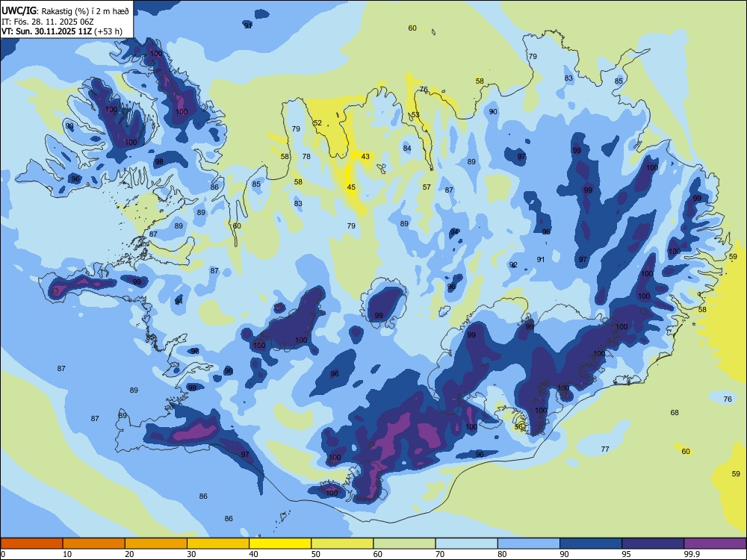Click the title 'UWC/IG: Rakastig (%) í 2 m hæð'
This screenshot has height=560, width=747.
(x=65, y=11)
